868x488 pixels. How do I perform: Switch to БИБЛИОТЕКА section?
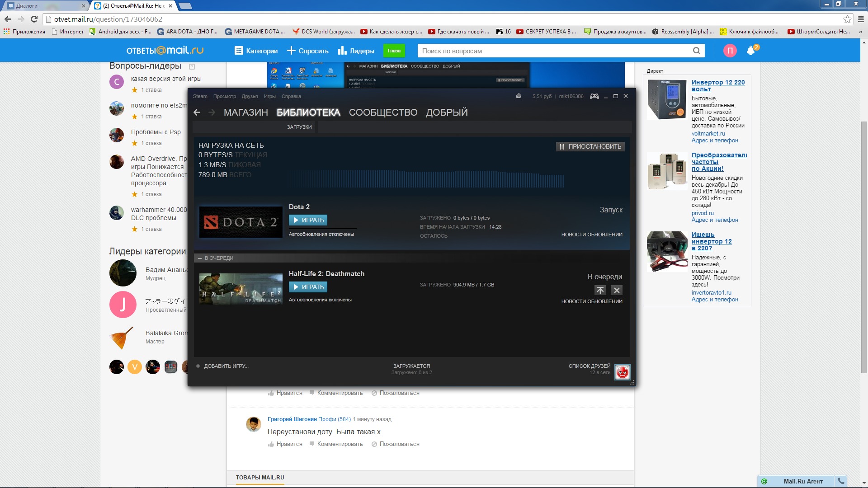coord(308,113)
